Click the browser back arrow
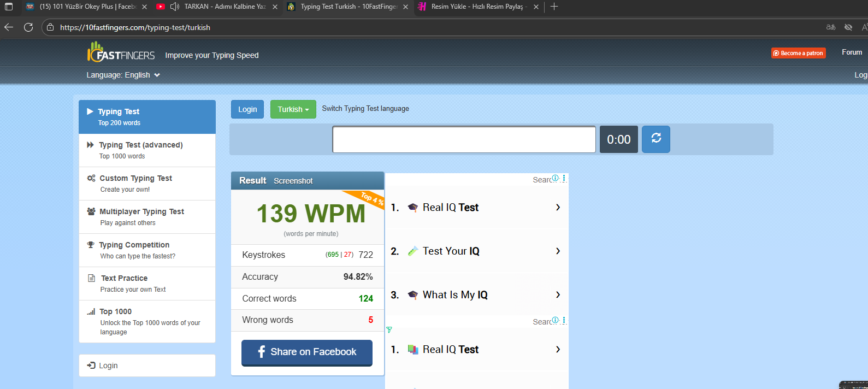Viewport: 868px width, 389px height. click(9, 27)
